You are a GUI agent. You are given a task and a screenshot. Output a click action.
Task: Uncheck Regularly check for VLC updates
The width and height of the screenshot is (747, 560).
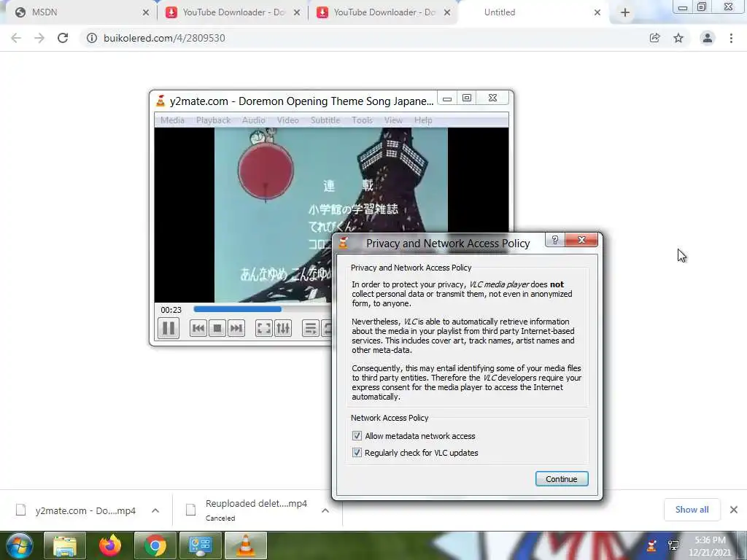[x=357, y=452]
